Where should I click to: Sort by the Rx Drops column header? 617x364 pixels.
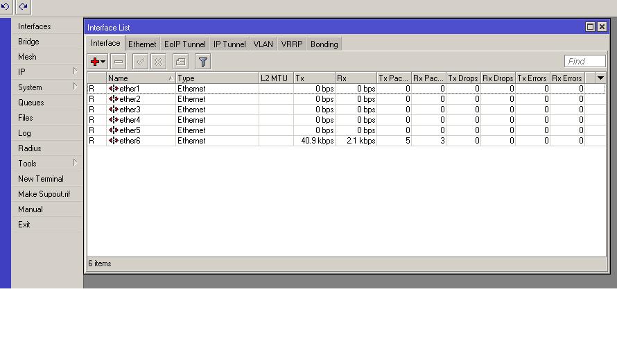(497, 78)
